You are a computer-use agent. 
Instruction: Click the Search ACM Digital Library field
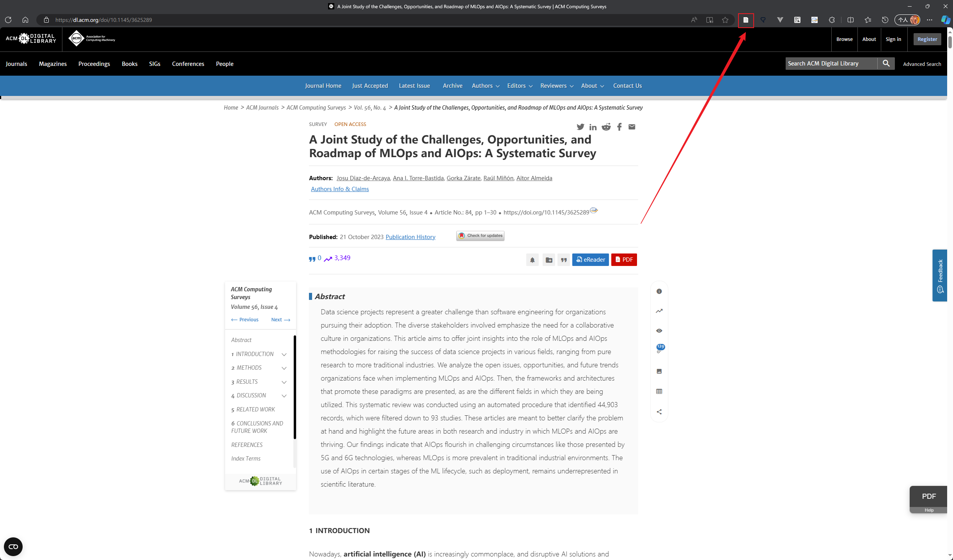coord(831,64)
